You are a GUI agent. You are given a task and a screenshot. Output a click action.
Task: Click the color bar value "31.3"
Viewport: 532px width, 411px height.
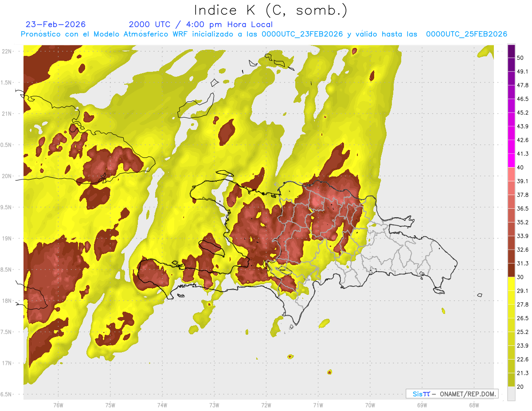[523, 263]
